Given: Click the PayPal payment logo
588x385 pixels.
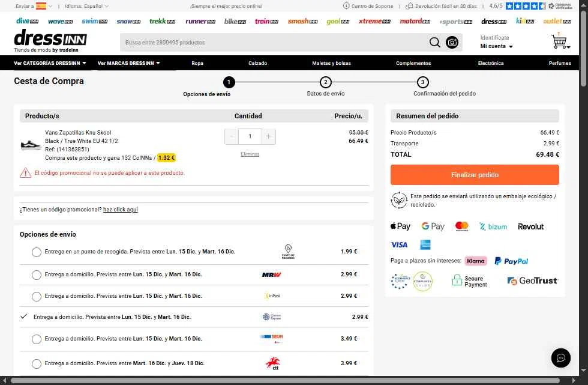Looking at the screenshot, I should (511, 261).
